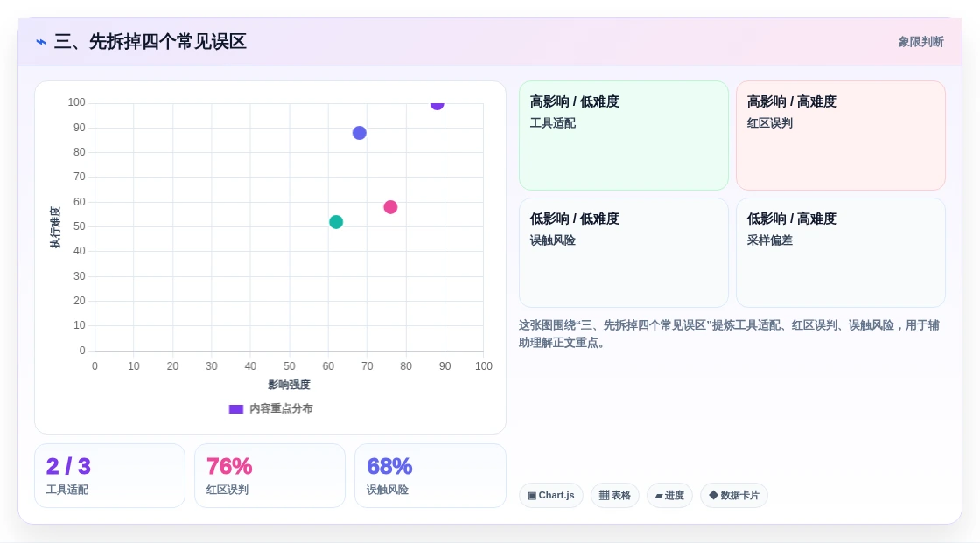Click the grid icon in the 表格 chip
Screen dimensions: 980x543
(604, 496)
